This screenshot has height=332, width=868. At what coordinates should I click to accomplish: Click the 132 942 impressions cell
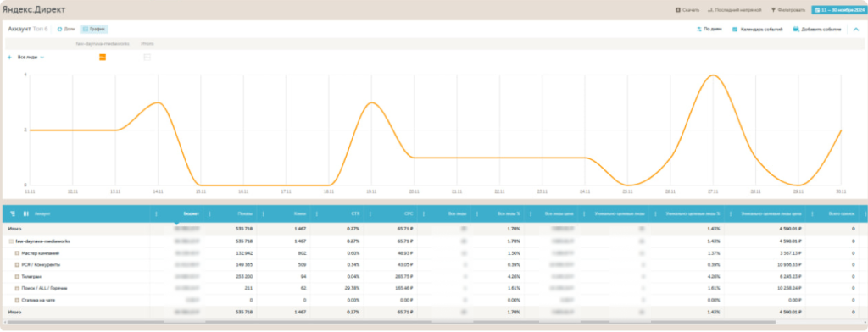[244, 253]
